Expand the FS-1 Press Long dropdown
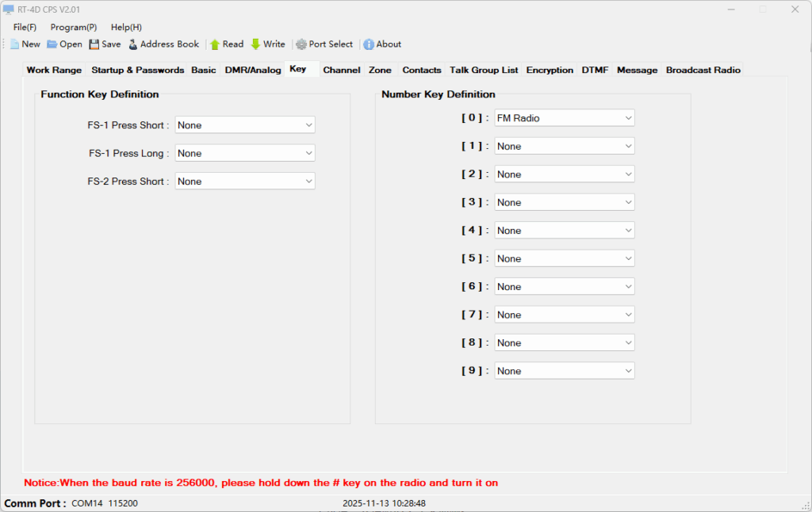 [x=245, y=153]
